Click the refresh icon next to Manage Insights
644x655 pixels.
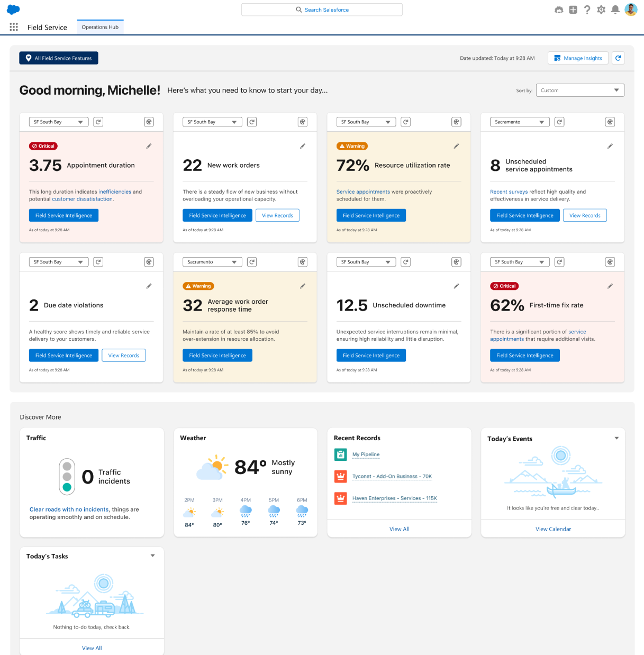tap(618, 58)
